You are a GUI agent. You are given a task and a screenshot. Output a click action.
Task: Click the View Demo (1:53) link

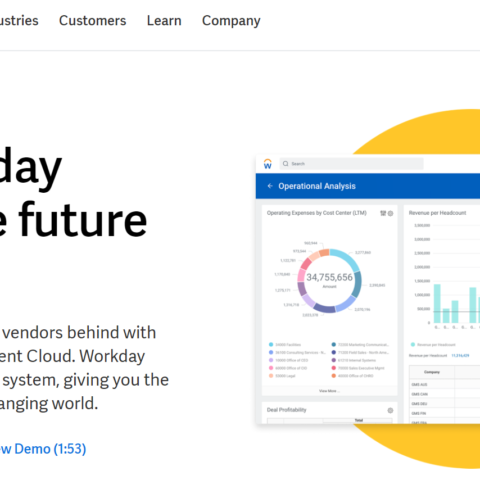click(43, 449)
